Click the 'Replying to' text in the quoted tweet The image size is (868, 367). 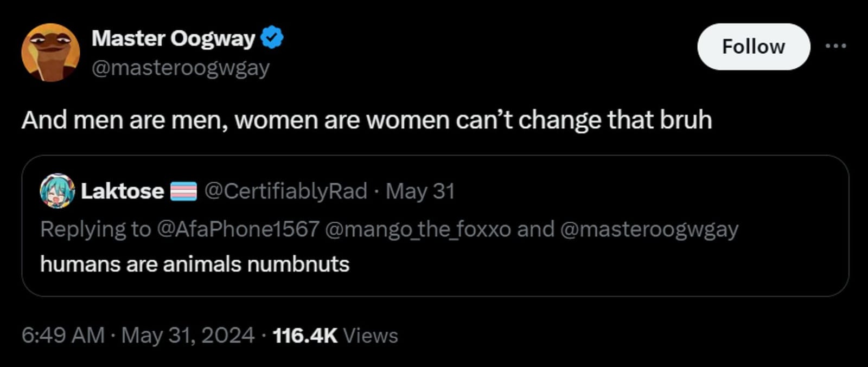(95, 229)
